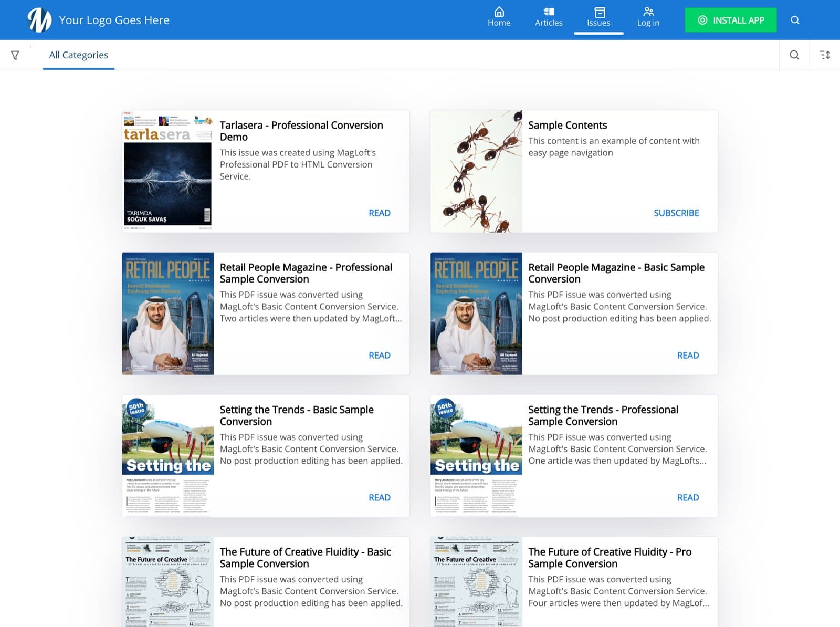
Task: Subscribe to Sample Contents
Action: coord(676,213)
